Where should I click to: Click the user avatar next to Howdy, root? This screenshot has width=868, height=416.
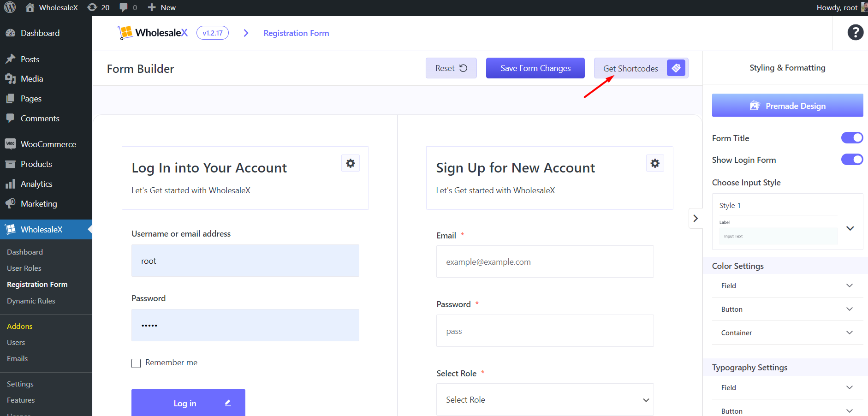pyautogui.click(x=864, y=7)
